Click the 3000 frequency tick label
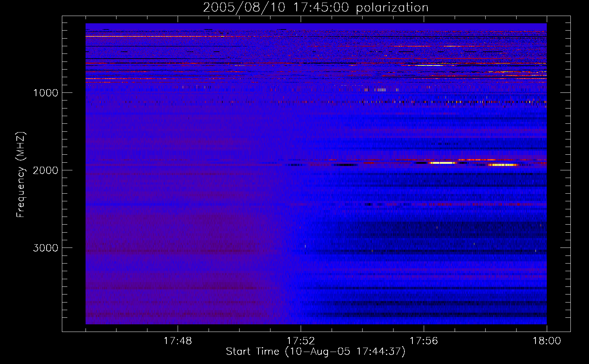This screenshot has width=589, height=364. [x=46, y=248]
